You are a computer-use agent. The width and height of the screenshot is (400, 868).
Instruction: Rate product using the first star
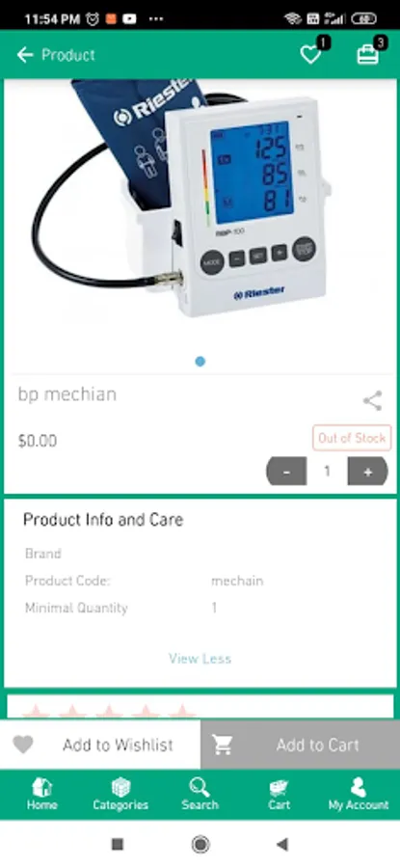pos(36,711)
